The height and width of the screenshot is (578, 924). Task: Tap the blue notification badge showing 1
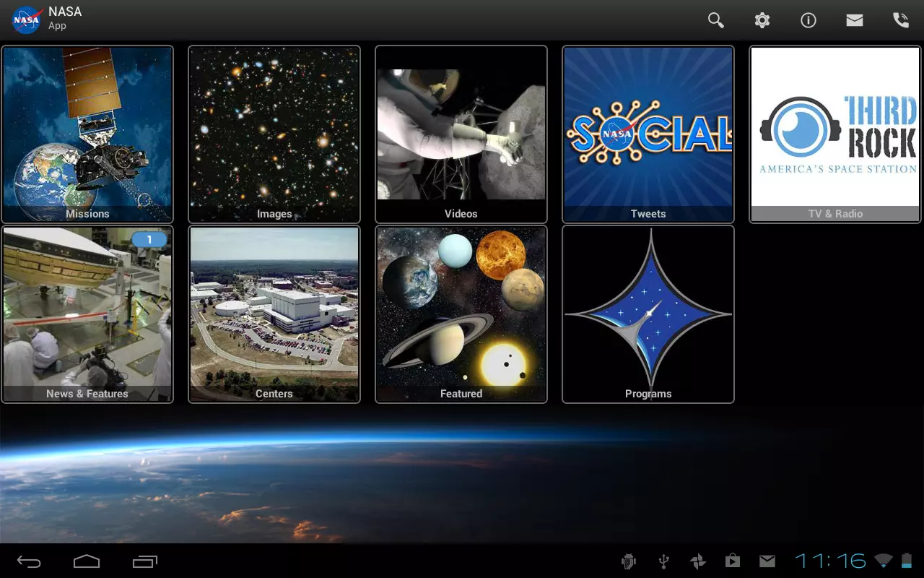click(x=149, y=240)
